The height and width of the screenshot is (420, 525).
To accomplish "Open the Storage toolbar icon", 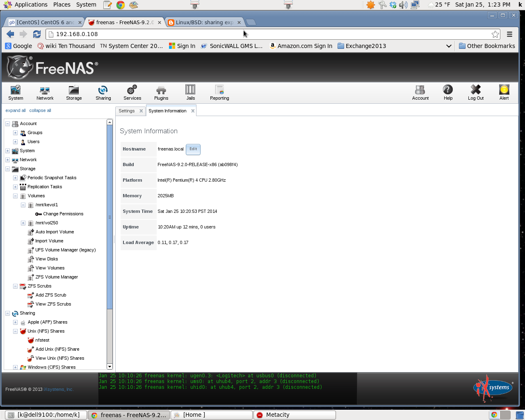I will pyautogui.click(x=74, y=92).
